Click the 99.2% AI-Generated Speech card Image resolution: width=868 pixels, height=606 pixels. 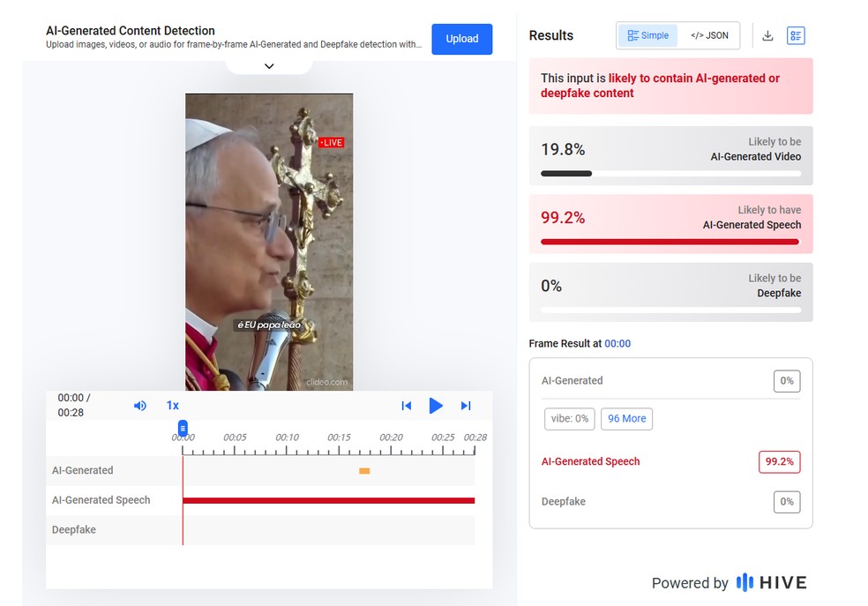(x=670, y=223)
